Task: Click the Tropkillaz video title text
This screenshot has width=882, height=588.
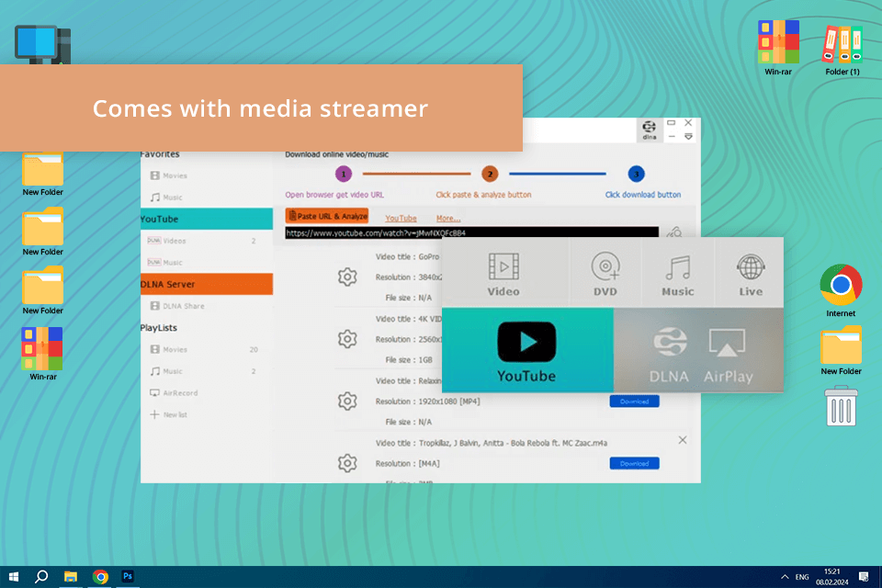Action: click(x=491, y=443)
